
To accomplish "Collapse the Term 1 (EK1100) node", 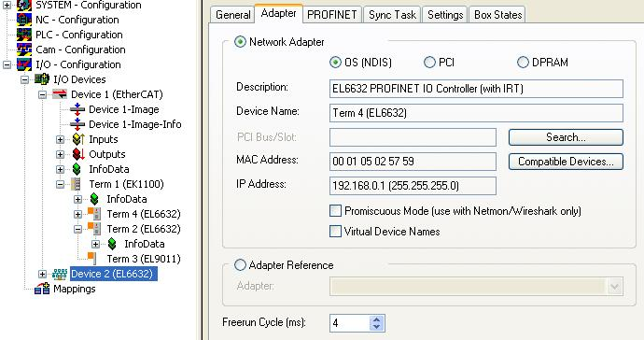I will [x=61, y=184].
